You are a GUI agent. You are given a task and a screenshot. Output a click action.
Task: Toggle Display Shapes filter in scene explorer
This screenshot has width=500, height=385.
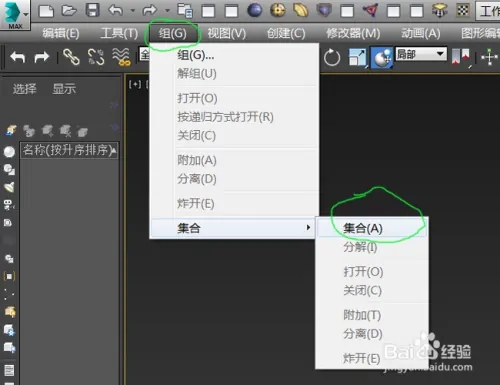pyautogui.click(x=9, y=170)
